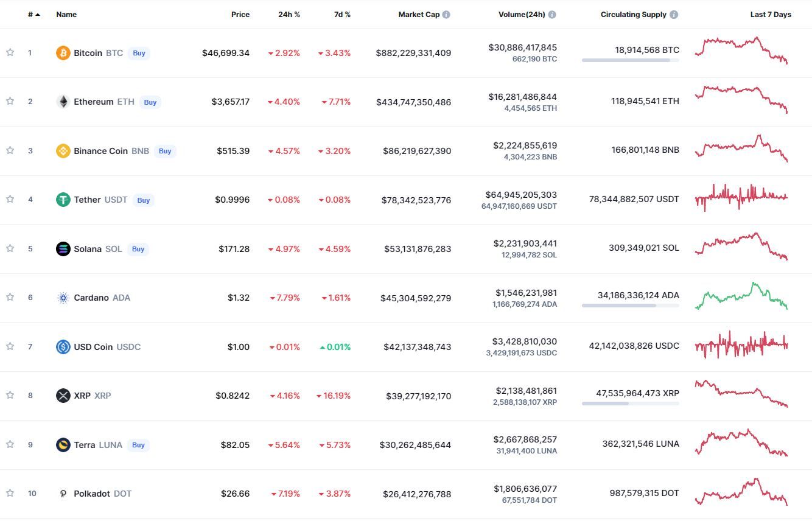Image resolution: width=812 pixels, height=521 pixels.
Task: Click the Circulating Supply info icon
Action: 674,15
